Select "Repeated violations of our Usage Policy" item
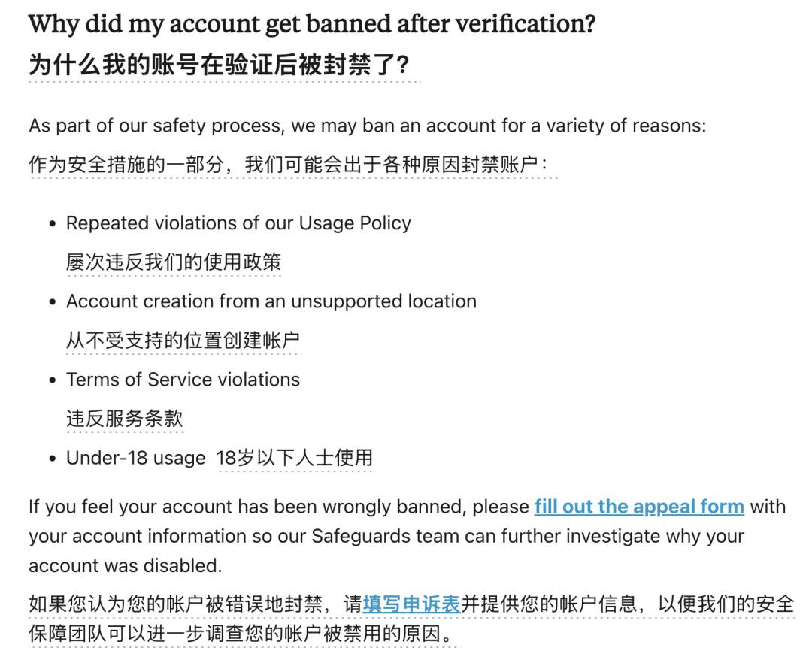The image size is (812, 660). coord(238,223)
